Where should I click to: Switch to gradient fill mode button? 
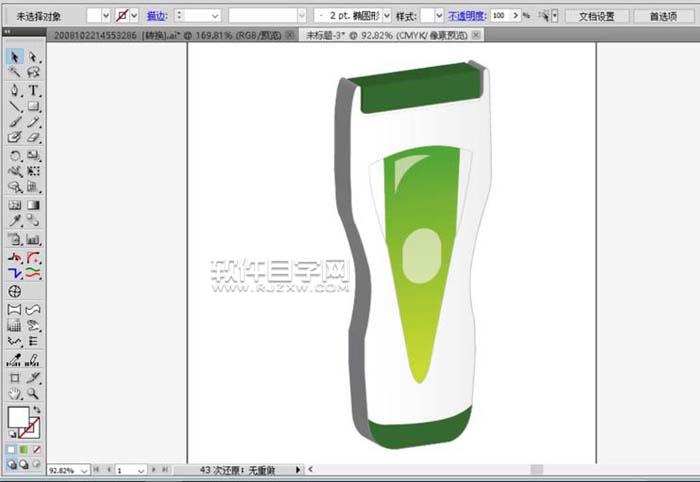click(x=23, y=449)
